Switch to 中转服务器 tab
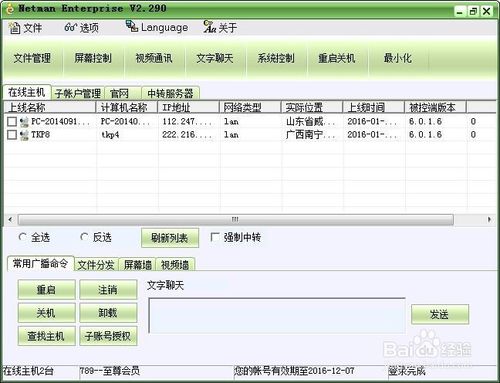Image resolution: width=500 pixels, height=383 pixels. tap(170, 93)
